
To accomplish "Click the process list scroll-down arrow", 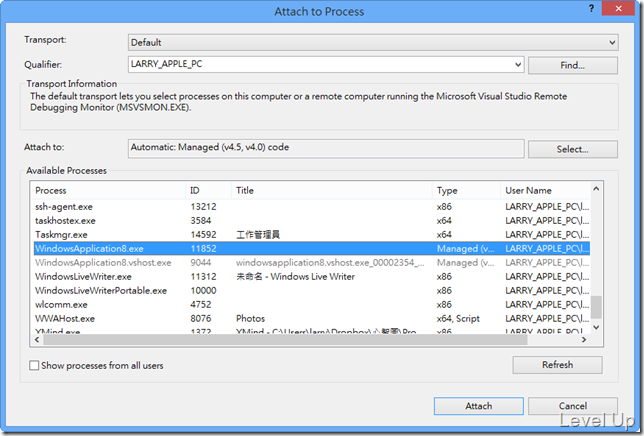I will 596,327.
